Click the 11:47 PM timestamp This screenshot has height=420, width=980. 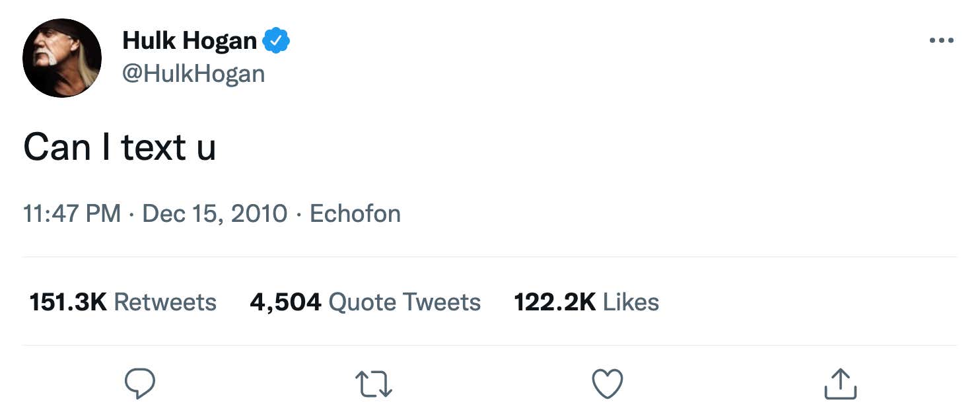click(x=72, y=213)
